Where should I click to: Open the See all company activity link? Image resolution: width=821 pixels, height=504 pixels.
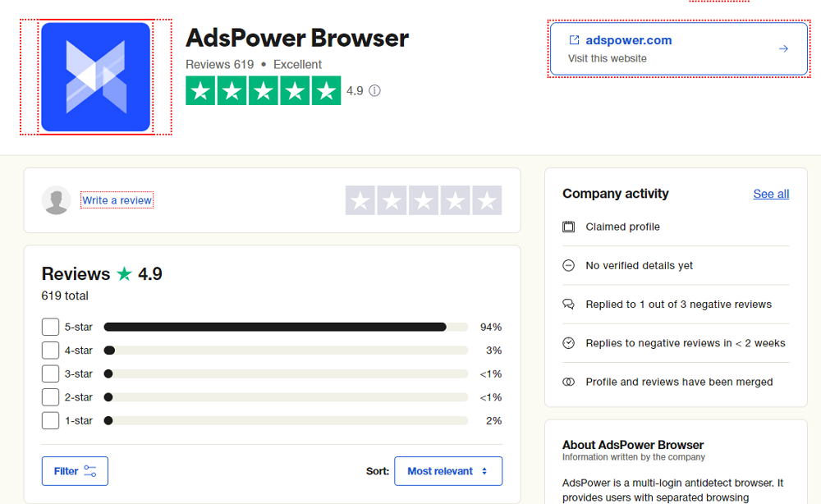(771, 194)
